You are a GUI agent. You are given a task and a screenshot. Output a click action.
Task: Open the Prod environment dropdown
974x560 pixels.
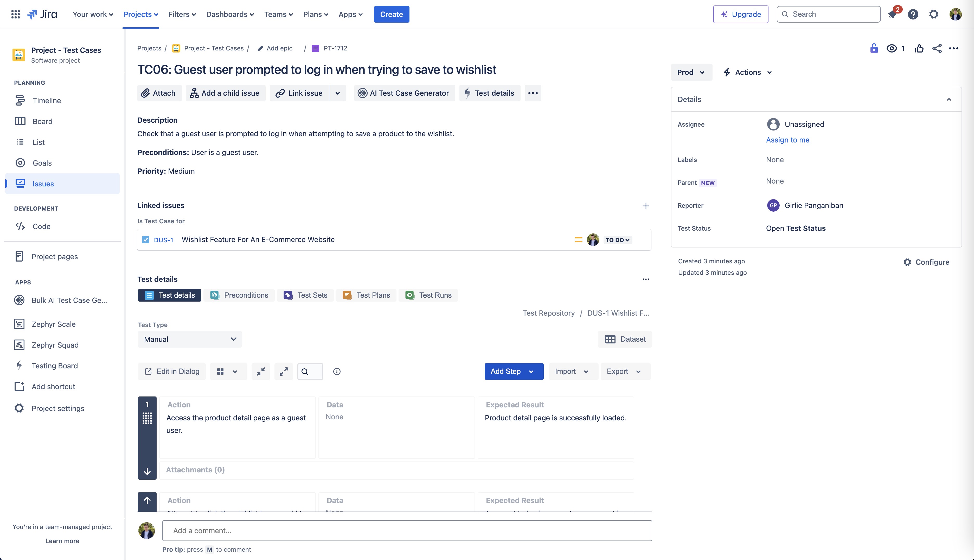pos(691,72)
